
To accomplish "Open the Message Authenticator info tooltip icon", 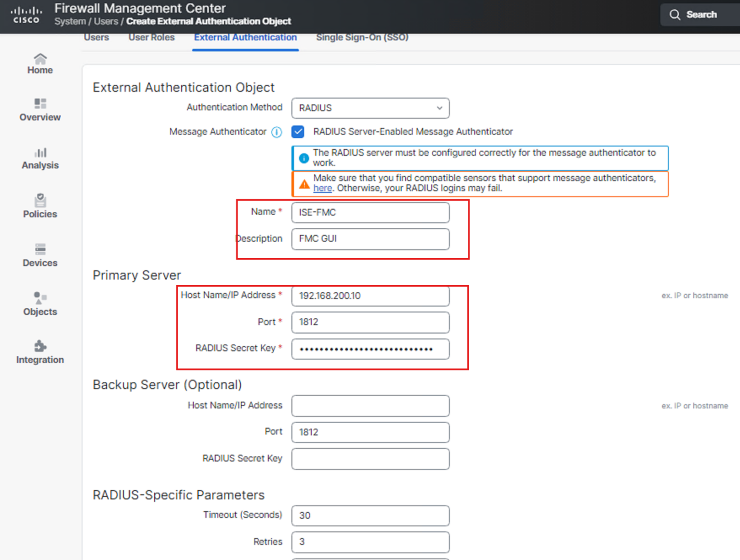I will click(277, 132).
